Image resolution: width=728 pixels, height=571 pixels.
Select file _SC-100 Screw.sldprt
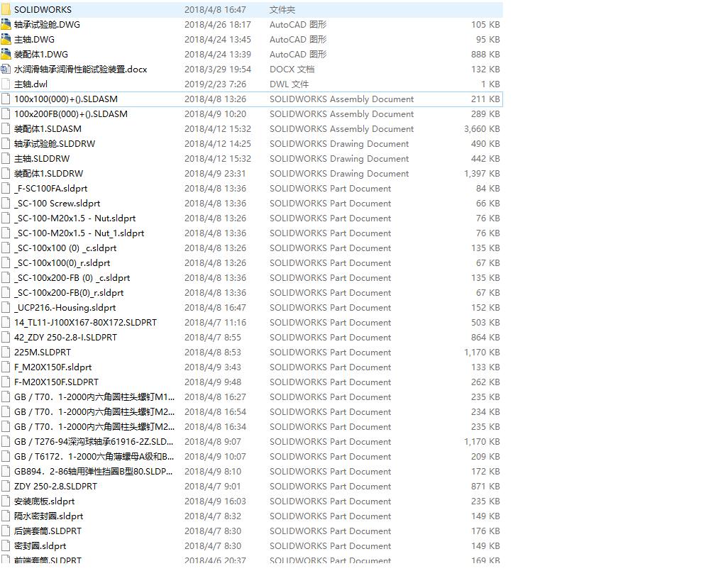coord(57,203)
